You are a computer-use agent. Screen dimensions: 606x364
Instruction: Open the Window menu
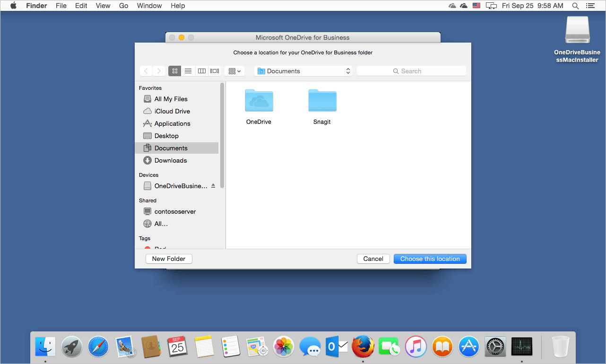point(149,6)
